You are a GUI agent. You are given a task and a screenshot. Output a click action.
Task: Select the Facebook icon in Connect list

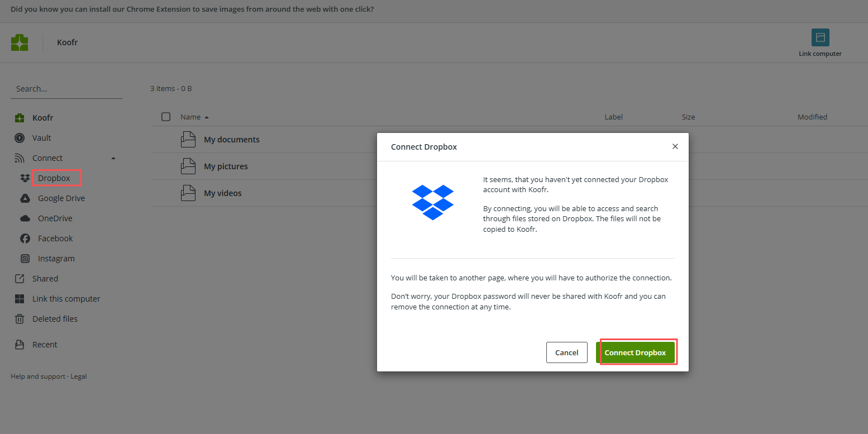(x=25, y=239)
